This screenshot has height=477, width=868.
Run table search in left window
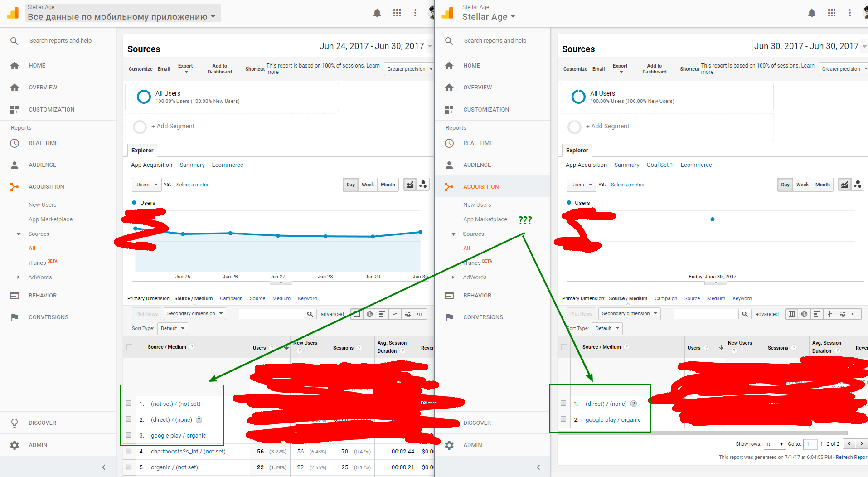tap(310, 314)
